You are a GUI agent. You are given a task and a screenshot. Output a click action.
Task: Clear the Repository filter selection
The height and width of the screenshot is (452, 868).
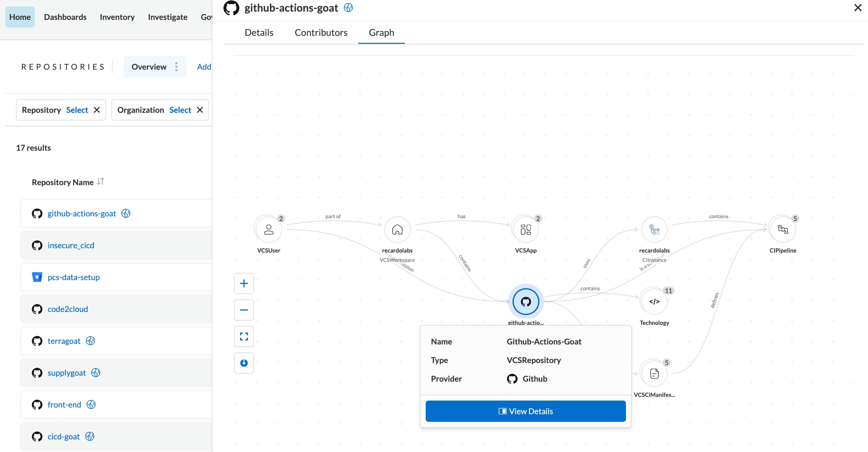[x=97, y=110]
